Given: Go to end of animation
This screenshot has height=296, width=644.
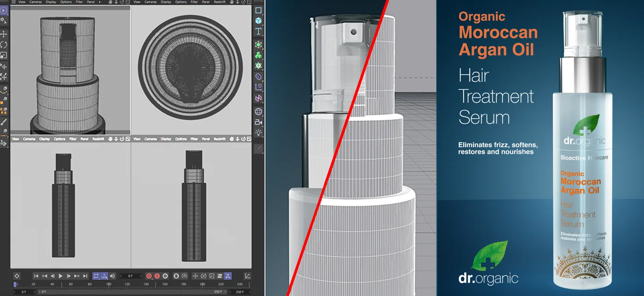Looking at the screenshot, I should pos(85,276).
